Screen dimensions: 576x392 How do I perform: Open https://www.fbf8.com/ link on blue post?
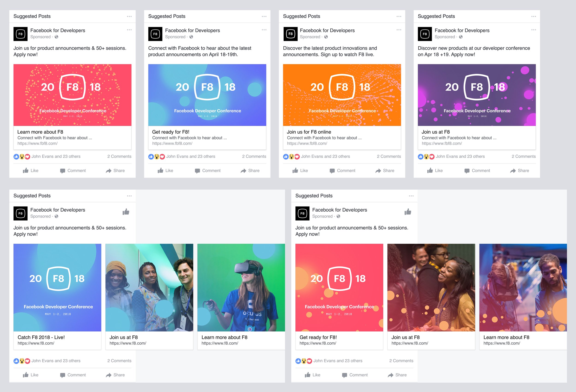click(x=172, y=143)
